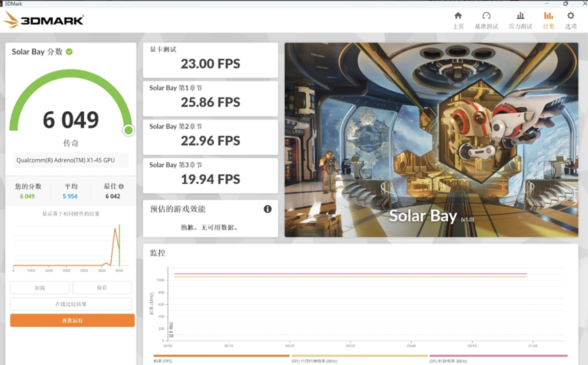Click the info icon in 预估的游戏效能 panel

click(268, 209)
